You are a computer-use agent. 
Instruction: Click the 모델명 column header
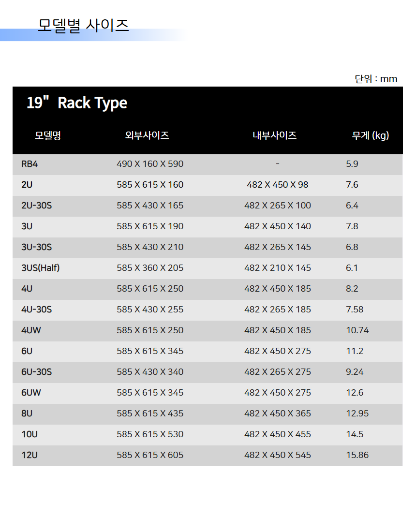(48, 135)
